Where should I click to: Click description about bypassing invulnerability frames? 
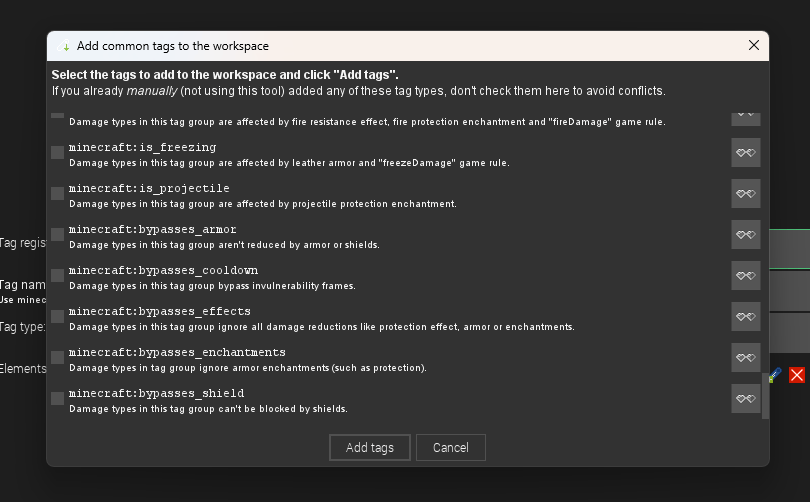(x=212, y=286)
